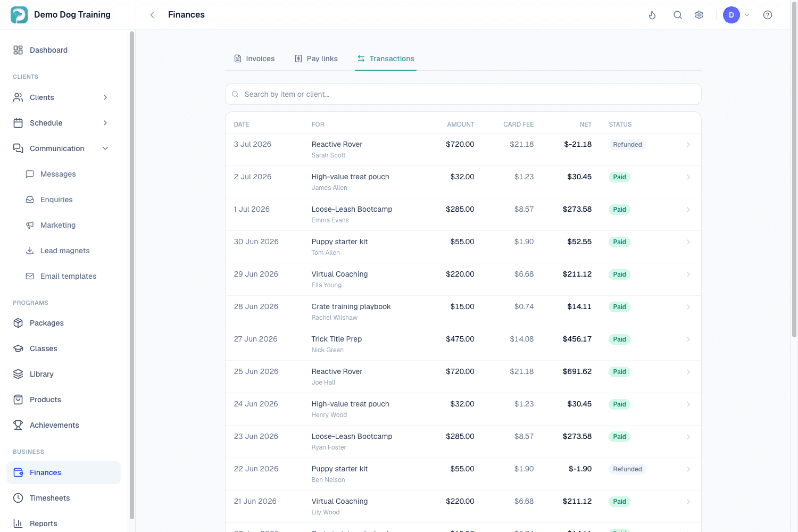Click the Communication chat bubbles icon
This screenshot has width=798, height=532.
click(18, 148)
